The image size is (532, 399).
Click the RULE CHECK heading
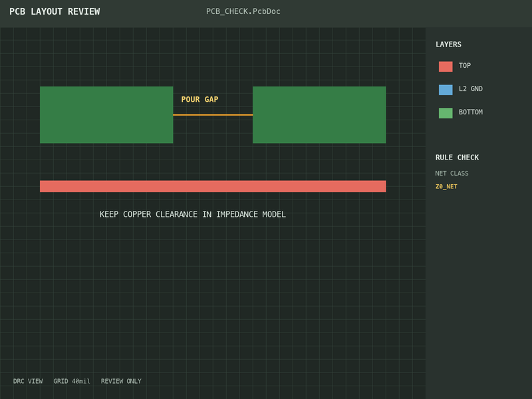pyautogui.click(x=457, y=158)
